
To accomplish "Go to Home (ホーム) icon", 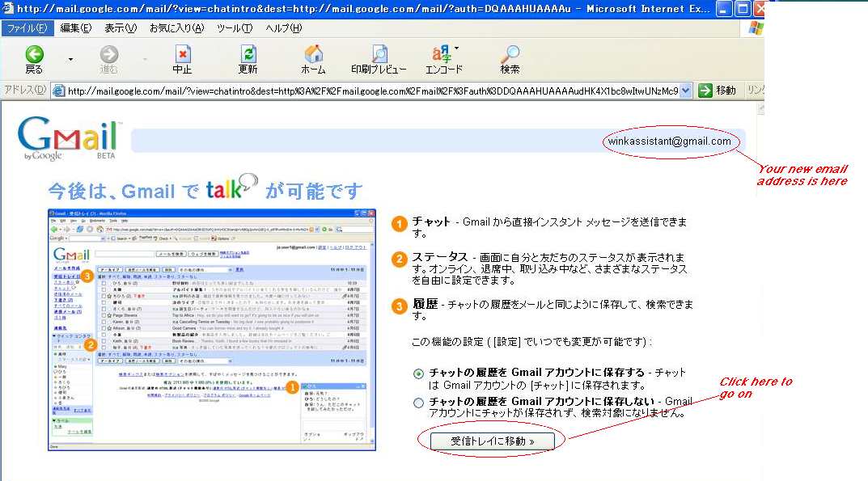I will pos(313,54).
